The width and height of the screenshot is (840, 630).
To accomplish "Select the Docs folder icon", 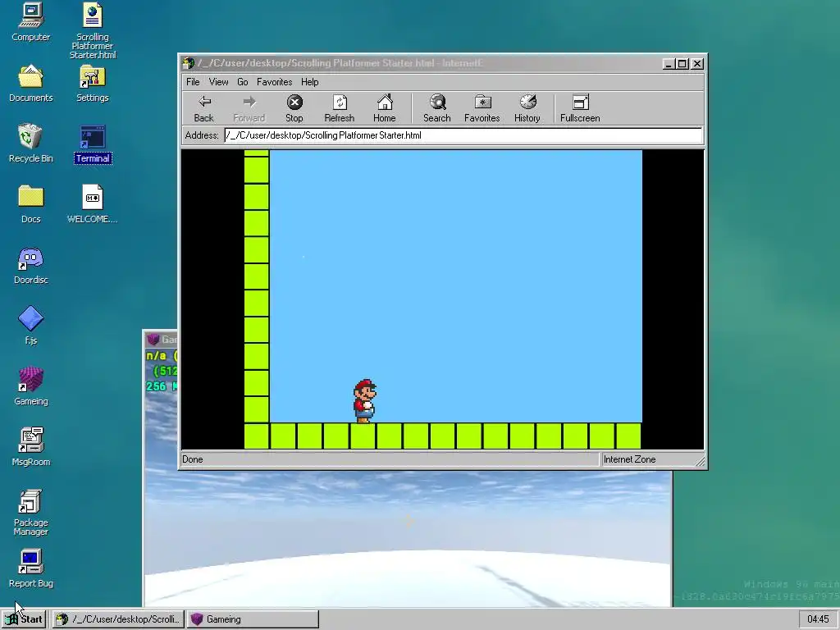I will coord(31,204).
